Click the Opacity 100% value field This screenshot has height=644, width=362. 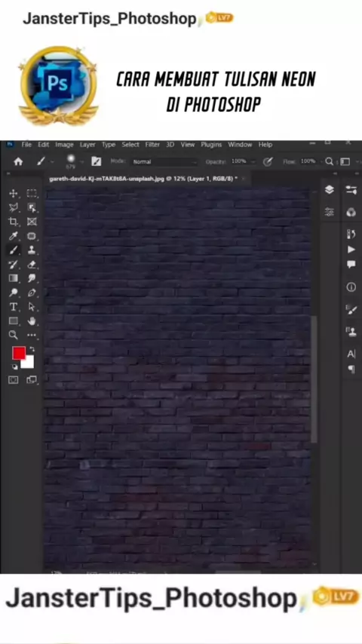pos(239,161)
